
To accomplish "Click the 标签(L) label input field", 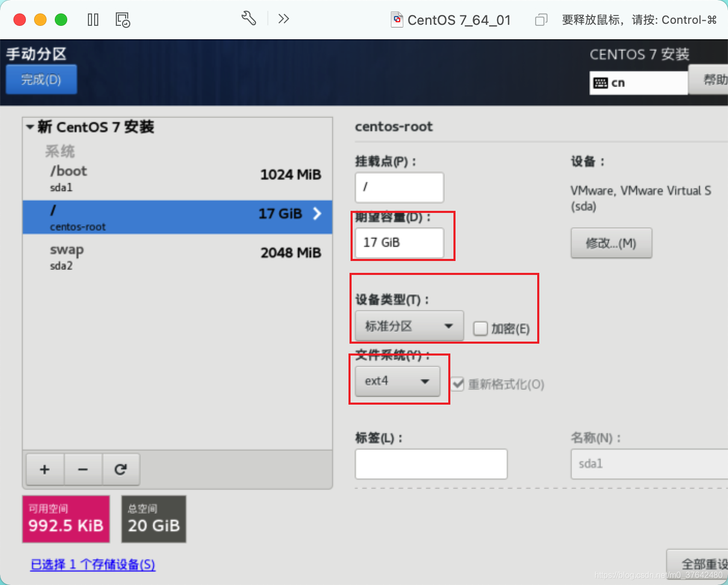I will 431,464.
